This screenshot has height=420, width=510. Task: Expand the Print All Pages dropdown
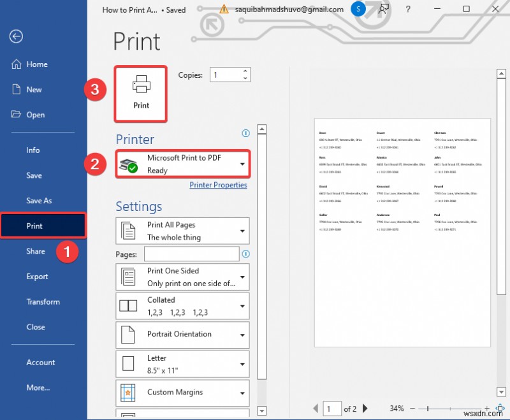[x=241, y=231]
